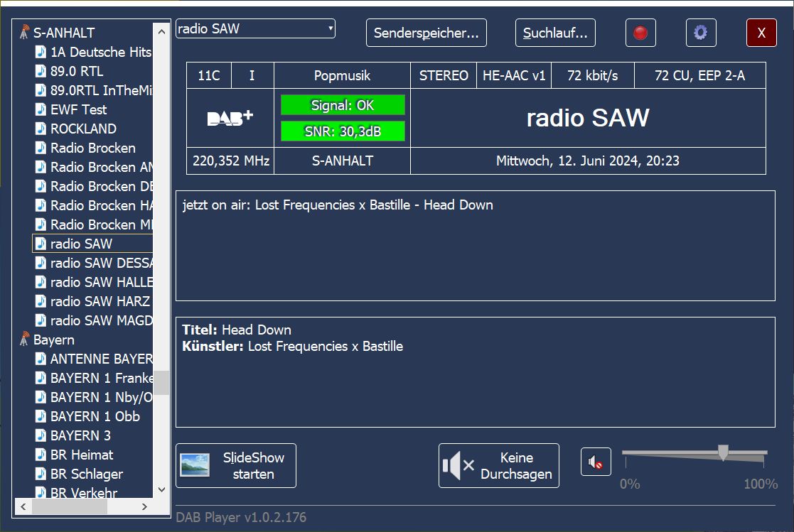Select Radio Brocken in the station list
This screenshot has height=532, width=794.
(x=92, y=148)
